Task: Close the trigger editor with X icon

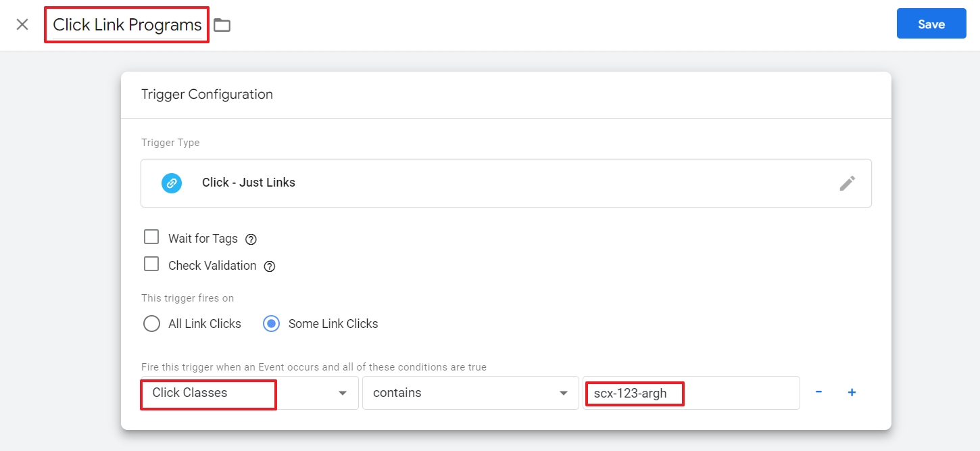Action: point(22,25)
